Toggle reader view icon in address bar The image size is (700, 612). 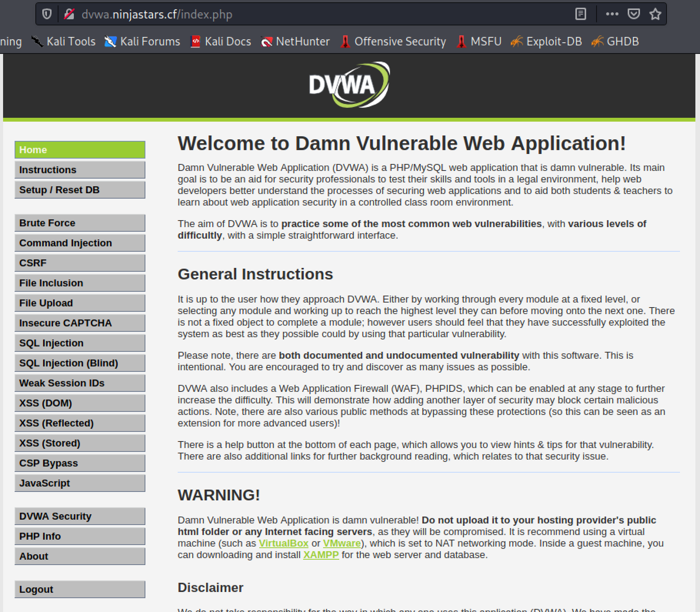click(580, 14)
